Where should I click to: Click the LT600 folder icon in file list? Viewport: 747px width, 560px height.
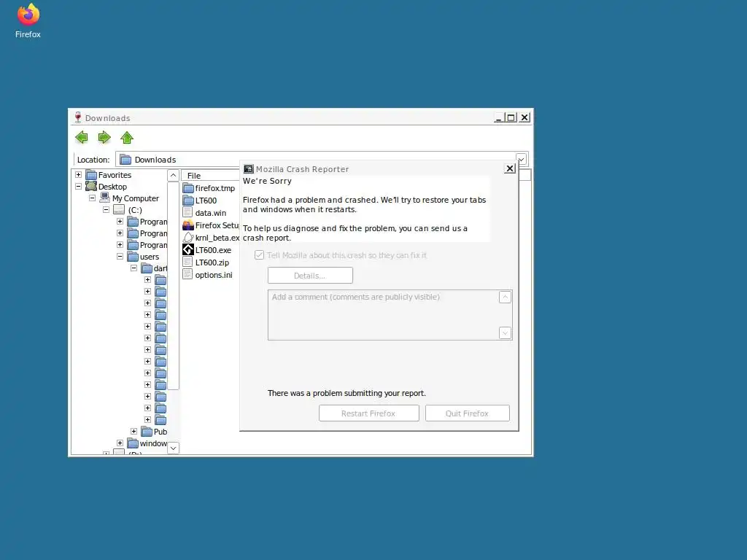tap(188, 201)
